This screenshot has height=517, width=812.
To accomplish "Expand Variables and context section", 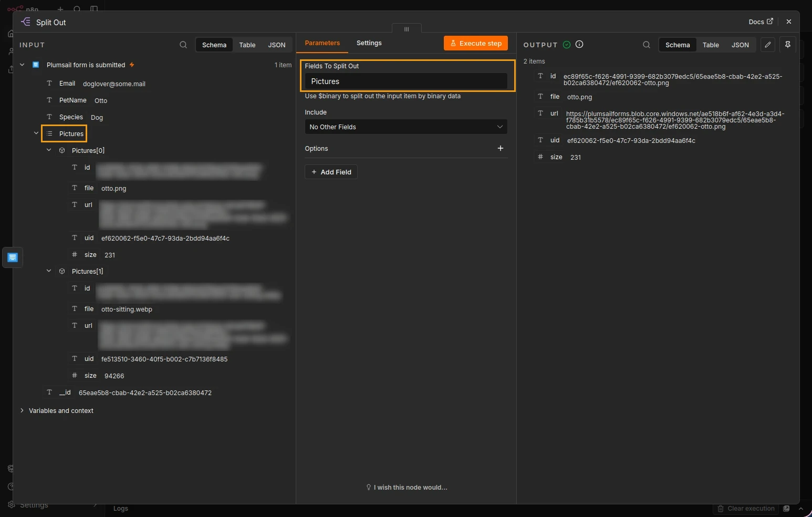I will 22,411.
